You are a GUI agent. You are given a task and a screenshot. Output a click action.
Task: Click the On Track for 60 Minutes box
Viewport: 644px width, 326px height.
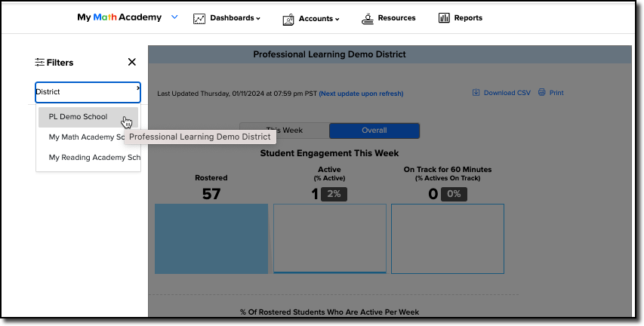tap(448, 238)
